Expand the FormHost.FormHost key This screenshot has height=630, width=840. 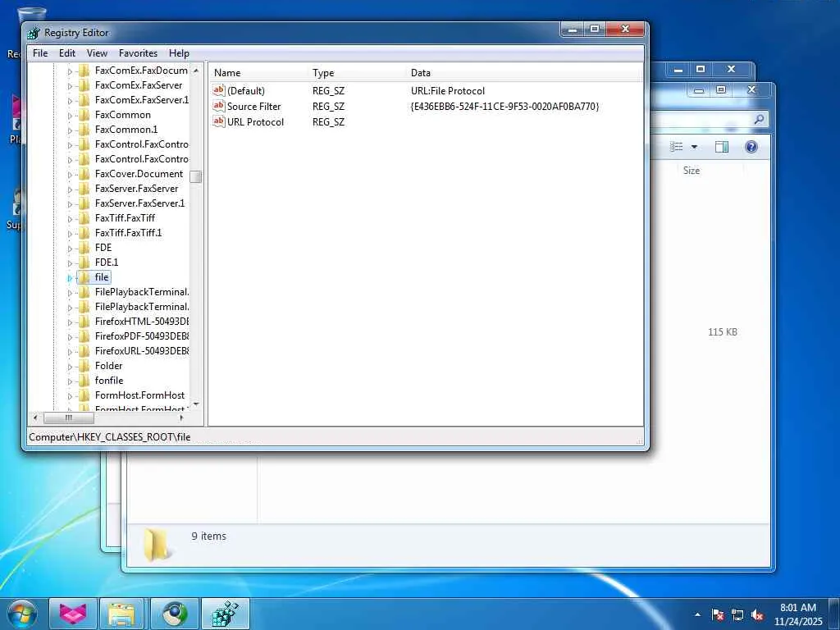(70, 396)
